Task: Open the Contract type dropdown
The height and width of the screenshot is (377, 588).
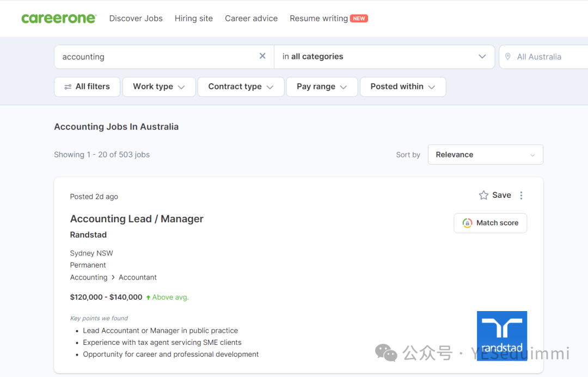Action: [241, 87]
